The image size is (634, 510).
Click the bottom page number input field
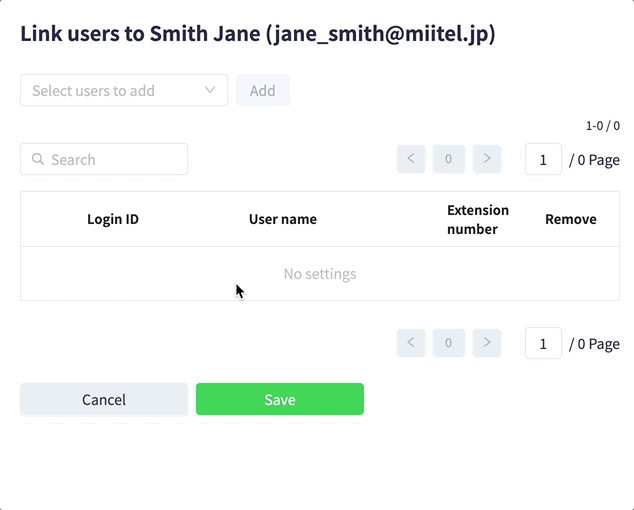coord(543,343)
